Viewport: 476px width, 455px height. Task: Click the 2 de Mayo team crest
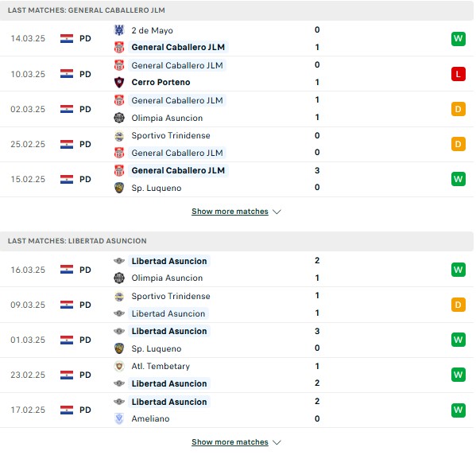point(119,30)
